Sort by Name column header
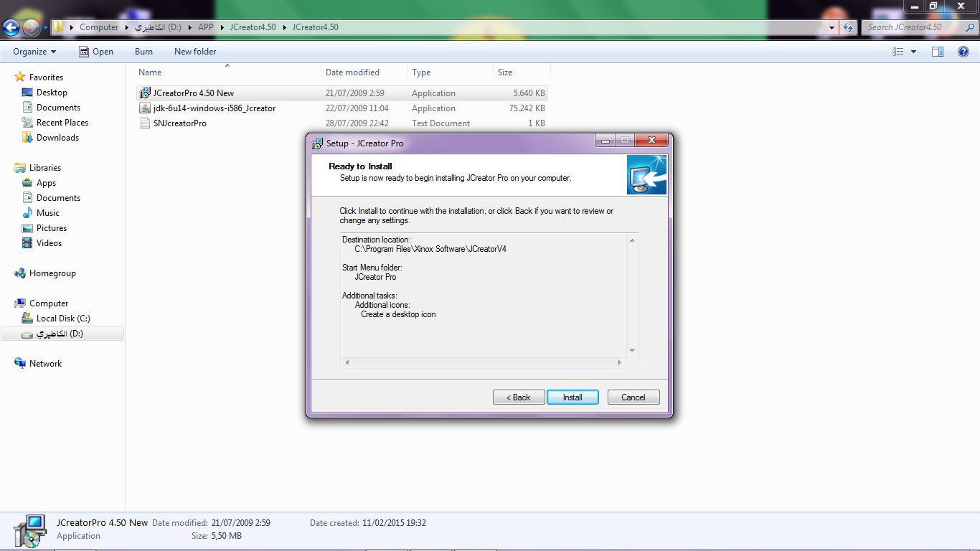Image resolution: width=980 pixels, height=551 pixels. pos(227,72)
